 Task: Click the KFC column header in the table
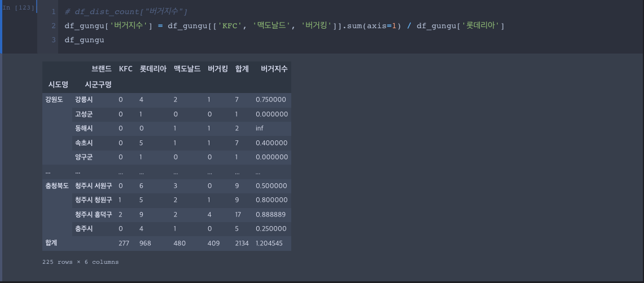(126, 69)
